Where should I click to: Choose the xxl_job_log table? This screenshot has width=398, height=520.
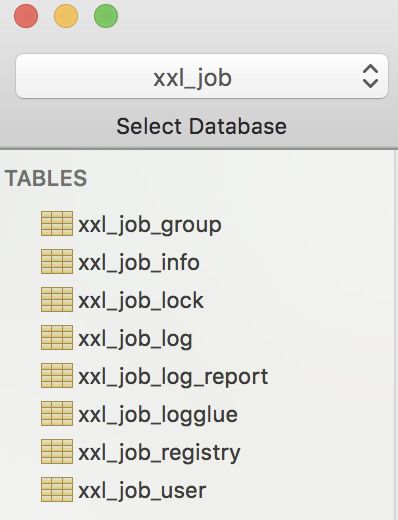pyautogui.click(x=135, y=340)
